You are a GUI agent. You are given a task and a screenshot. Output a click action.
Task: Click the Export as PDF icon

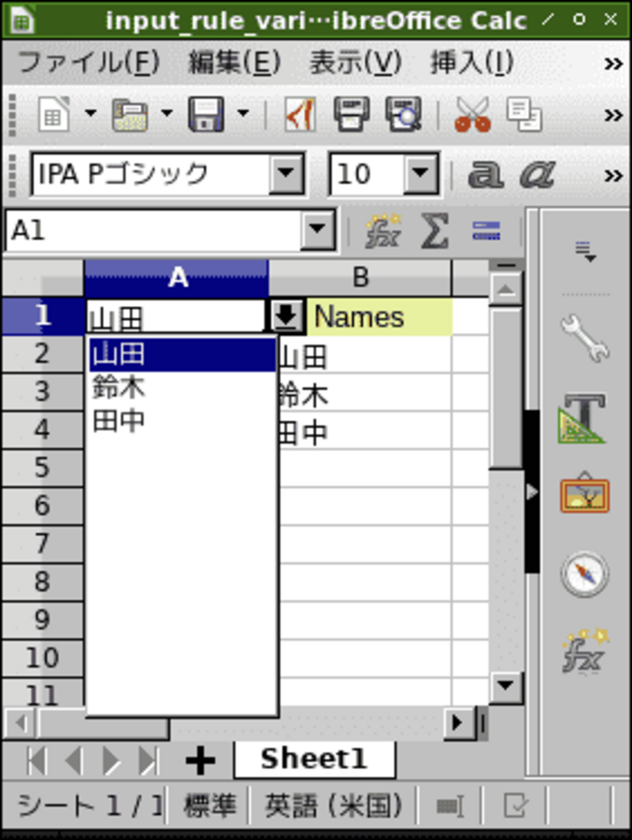(300, 114)
